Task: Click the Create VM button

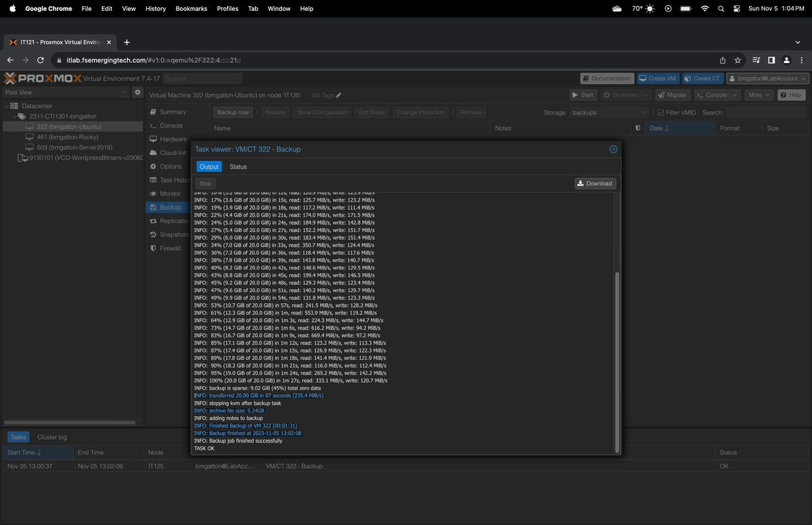Action: click(657, 78)
